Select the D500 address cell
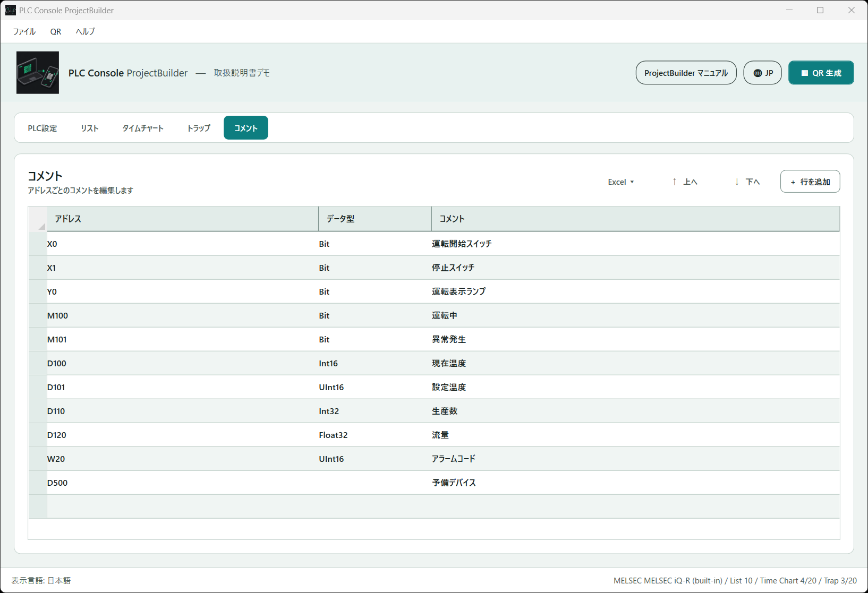Viewport: 868px width, 593px height. 183,483
